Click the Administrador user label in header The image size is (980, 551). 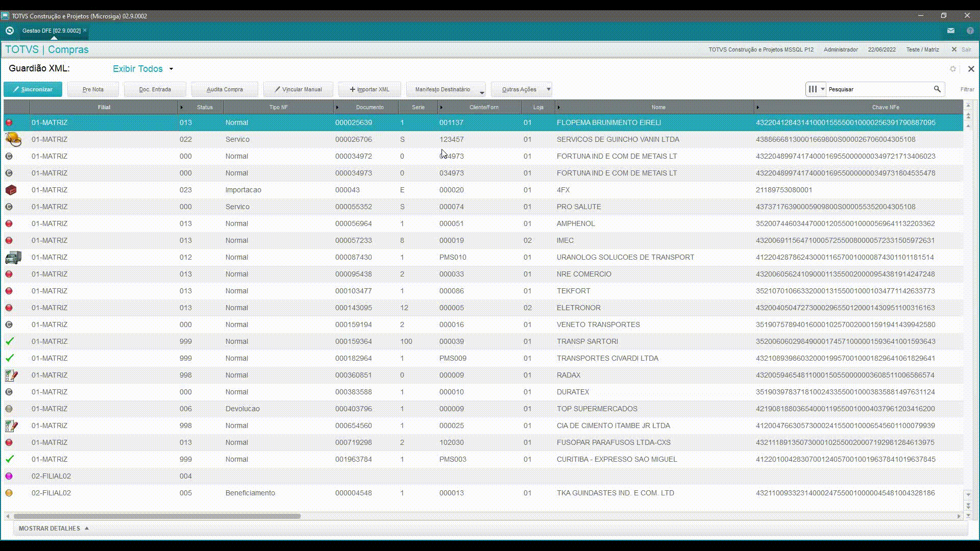tap(841, 49)
